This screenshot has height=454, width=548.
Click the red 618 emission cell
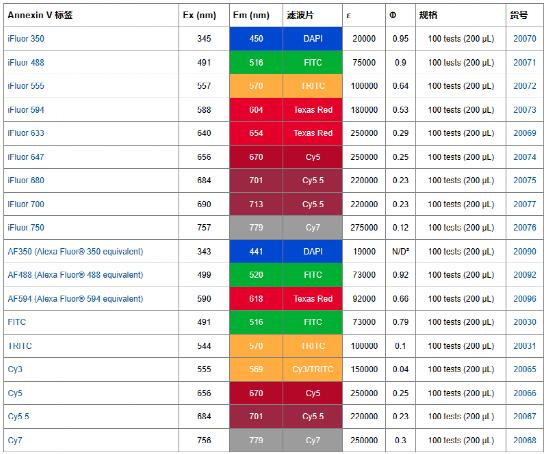[256, 299]
